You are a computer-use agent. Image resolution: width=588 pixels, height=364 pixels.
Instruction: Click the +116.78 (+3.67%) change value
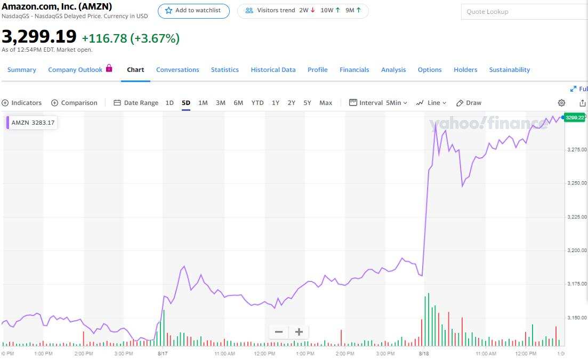(x=131, y=38)
